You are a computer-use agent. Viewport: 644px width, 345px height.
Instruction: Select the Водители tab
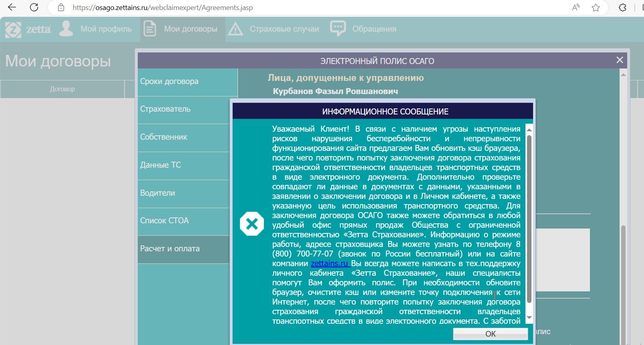[184, 194]
